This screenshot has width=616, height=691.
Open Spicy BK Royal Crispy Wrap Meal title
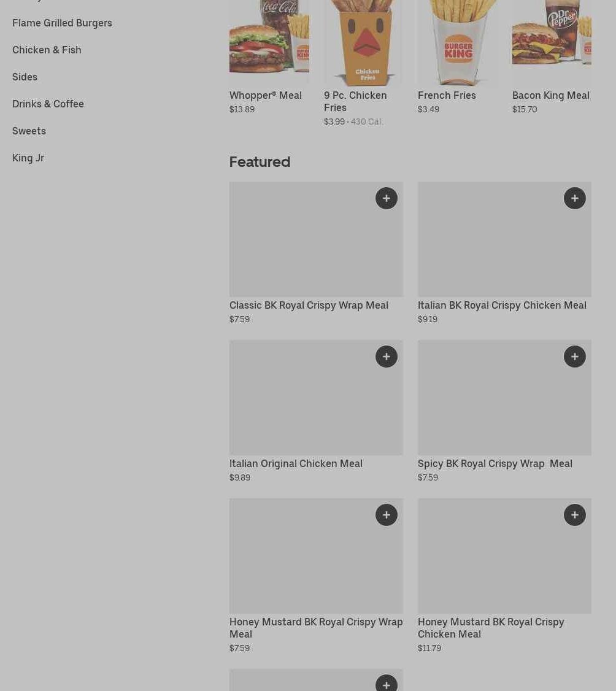pyautogui.click(x=495, y=463)
